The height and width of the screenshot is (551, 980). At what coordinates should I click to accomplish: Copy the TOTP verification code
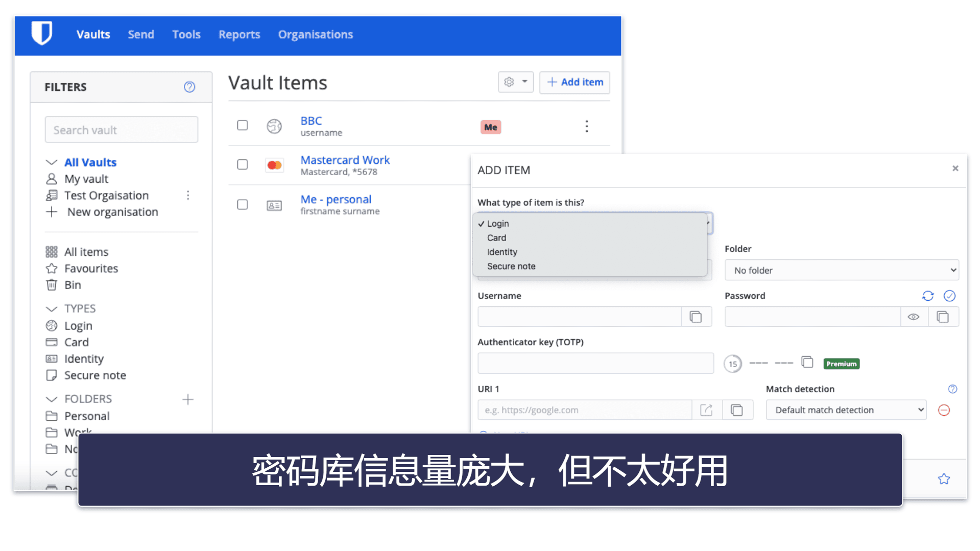point(807,362)
